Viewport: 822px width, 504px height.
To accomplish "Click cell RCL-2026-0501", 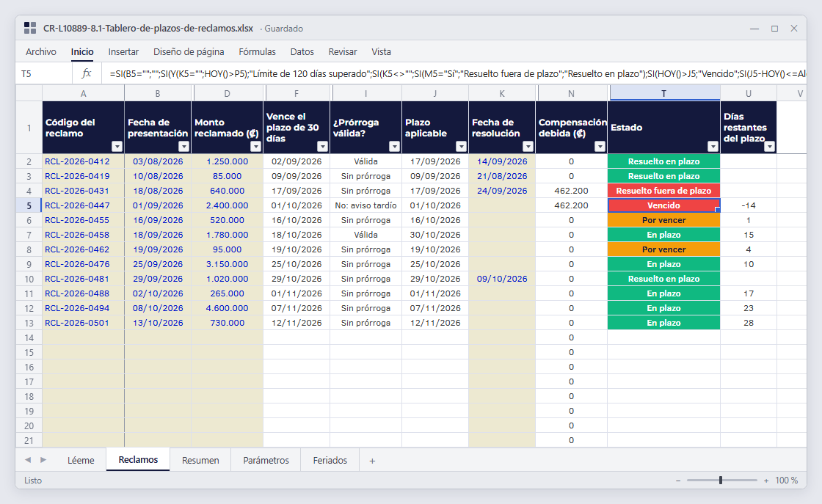I will click(84, 323).
